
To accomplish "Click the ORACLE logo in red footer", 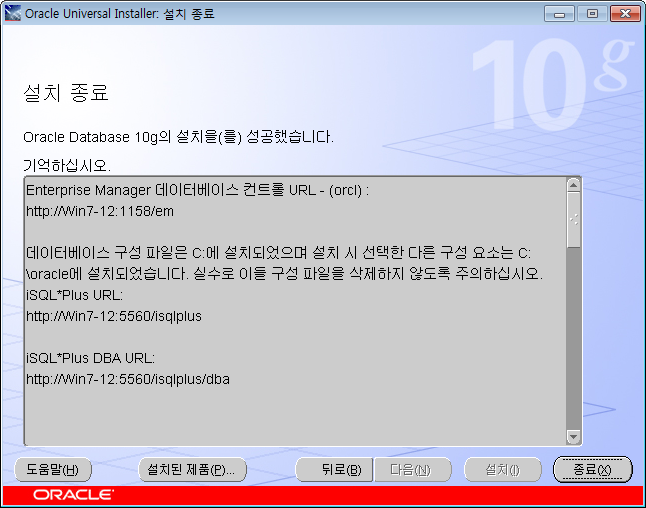I will point(73,495).
